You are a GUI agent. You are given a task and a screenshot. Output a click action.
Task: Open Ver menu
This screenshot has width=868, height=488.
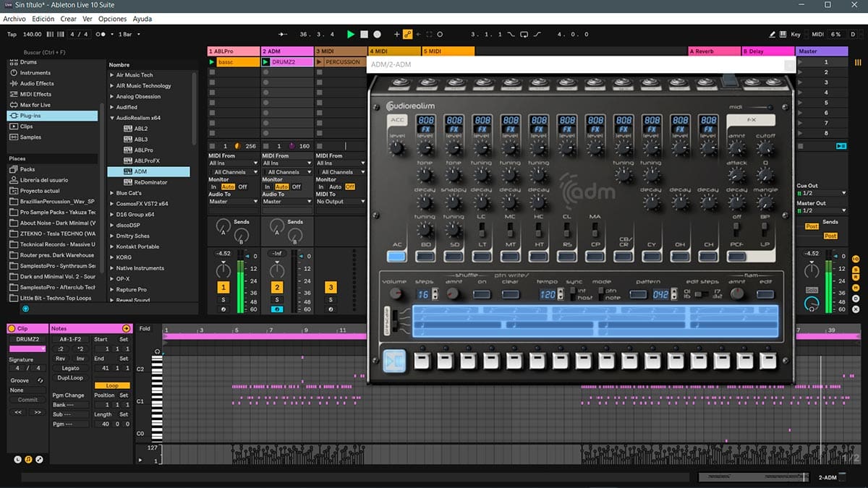88,19
